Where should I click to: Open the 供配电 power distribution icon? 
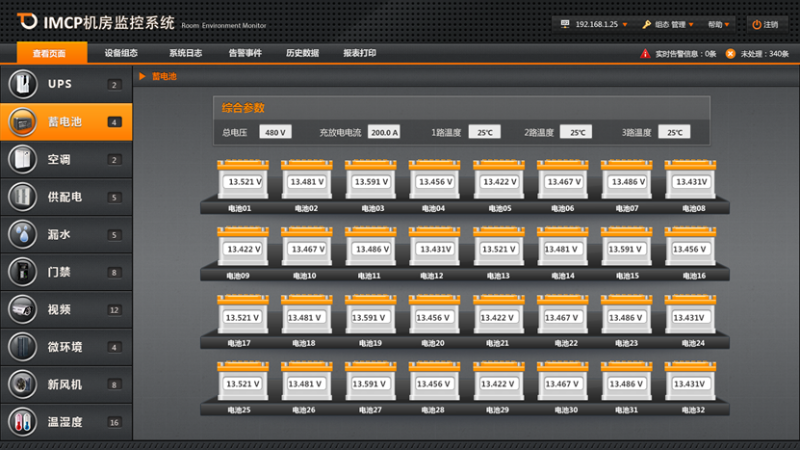[22, 197]
